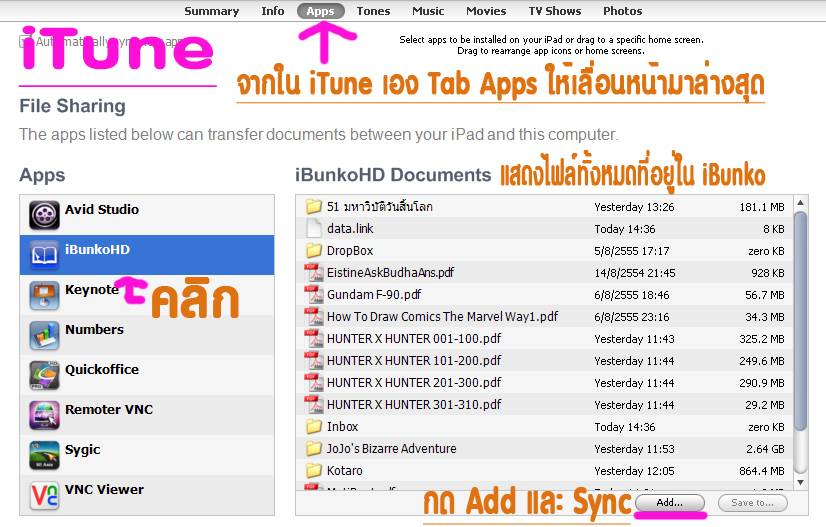Go to the Photos tab

623,11
